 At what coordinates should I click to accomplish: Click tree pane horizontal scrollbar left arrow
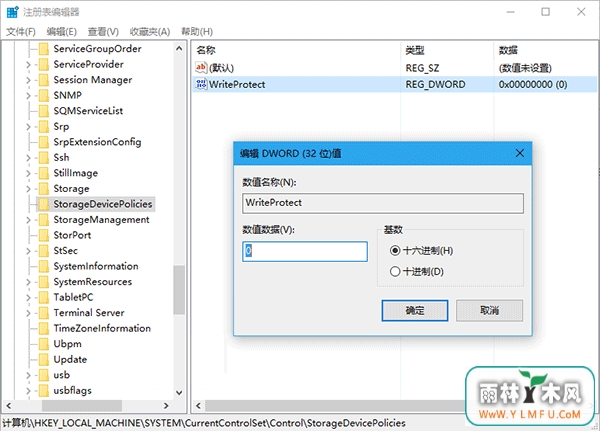8,405
